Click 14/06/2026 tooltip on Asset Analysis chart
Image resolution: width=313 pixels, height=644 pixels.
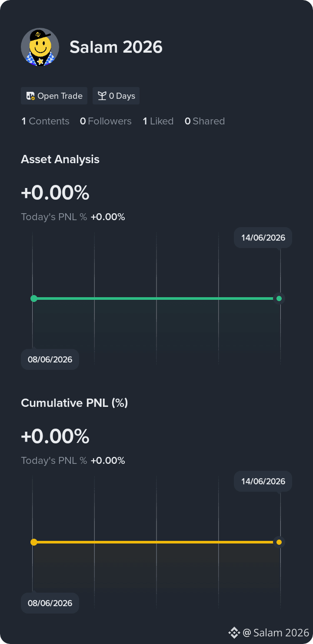263,238
